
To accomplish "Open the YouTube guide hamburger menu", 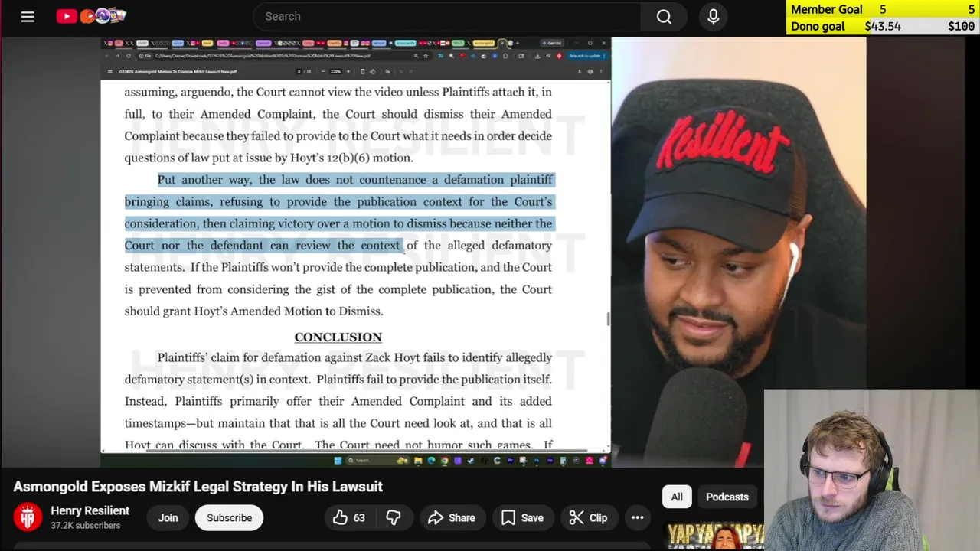I will point(28,16).
